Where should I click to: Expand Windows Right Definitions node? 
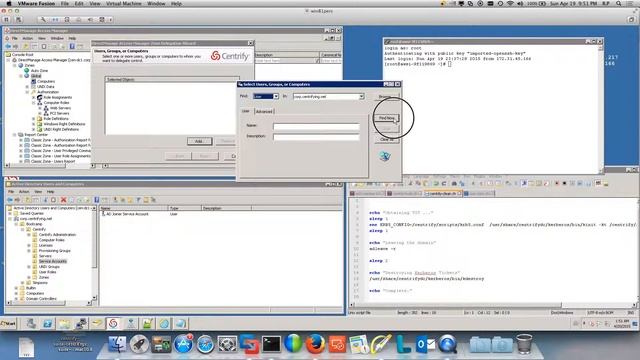34,124
